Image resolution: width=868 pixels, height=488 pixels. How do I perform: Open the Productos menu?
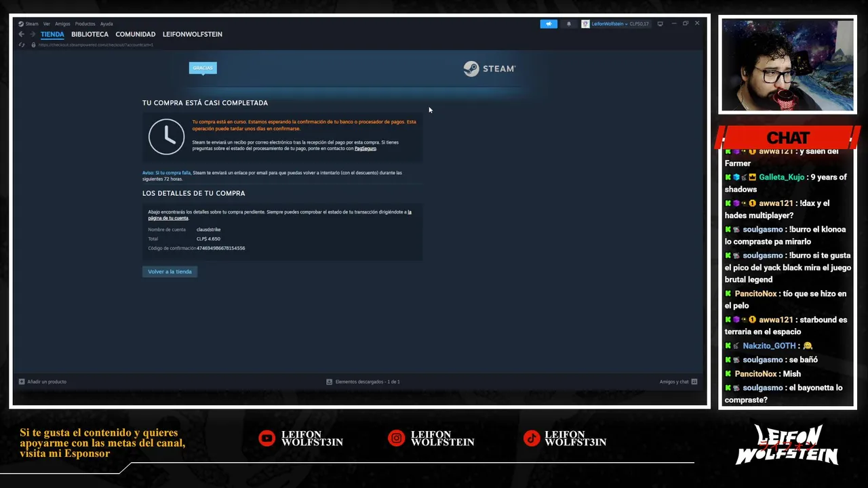85,24
